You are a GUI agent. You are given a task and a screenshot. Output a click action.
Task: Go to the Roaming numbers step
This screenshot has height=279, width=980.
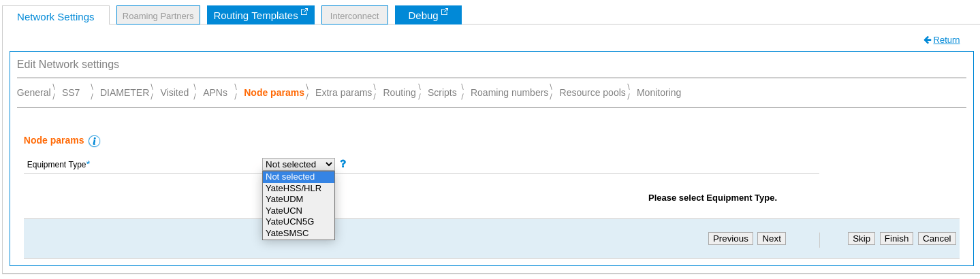[x=509, y=93]
